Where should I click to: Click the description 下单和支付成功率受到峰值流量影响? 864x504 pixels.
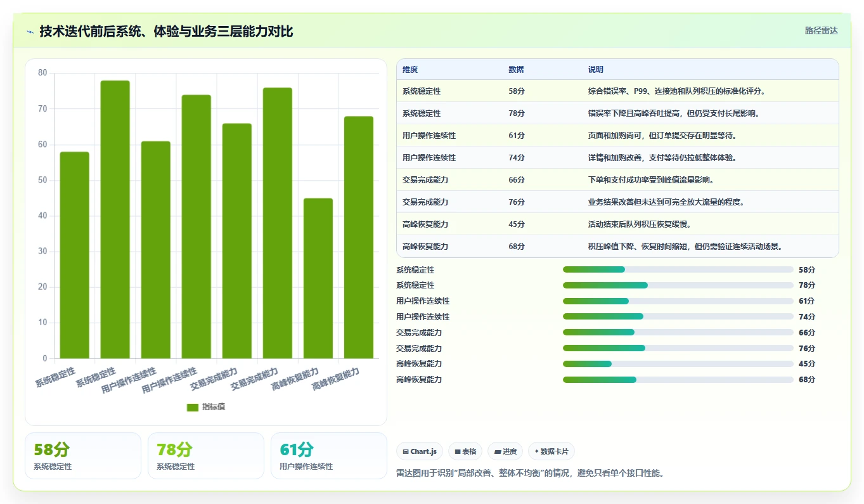point(651,180)
